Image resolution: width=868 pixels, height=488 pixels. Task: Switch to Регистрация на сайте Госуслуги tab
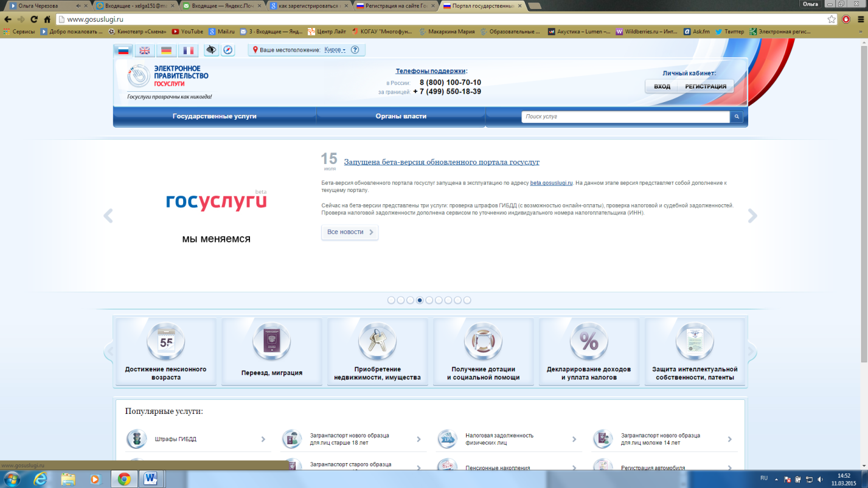(395, 5)
